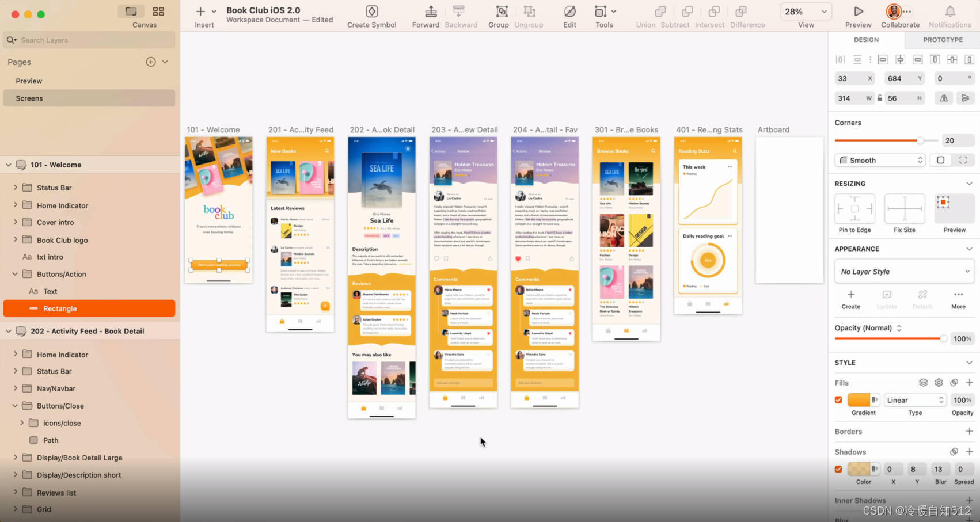Viewport: 980px width, 522px height.
Task: Collapse the Buttons/Action group
Action: pyautogui.click(x=16, y=274)
